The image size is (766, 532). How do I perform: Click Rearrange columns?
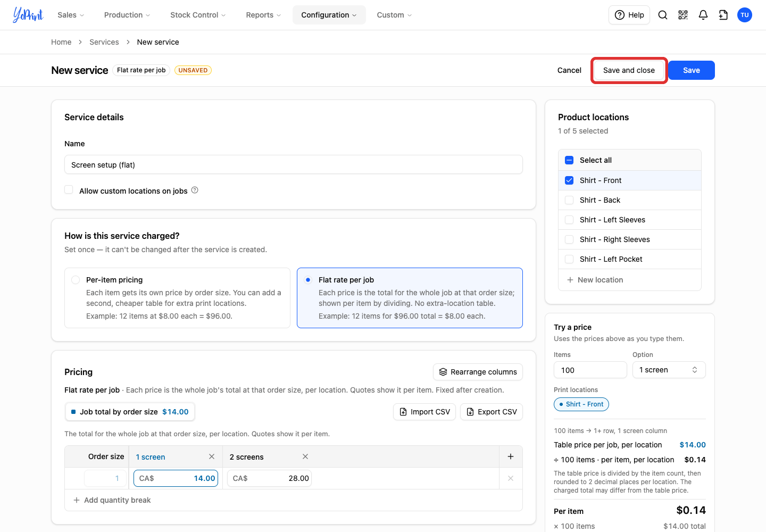point(478,372)
